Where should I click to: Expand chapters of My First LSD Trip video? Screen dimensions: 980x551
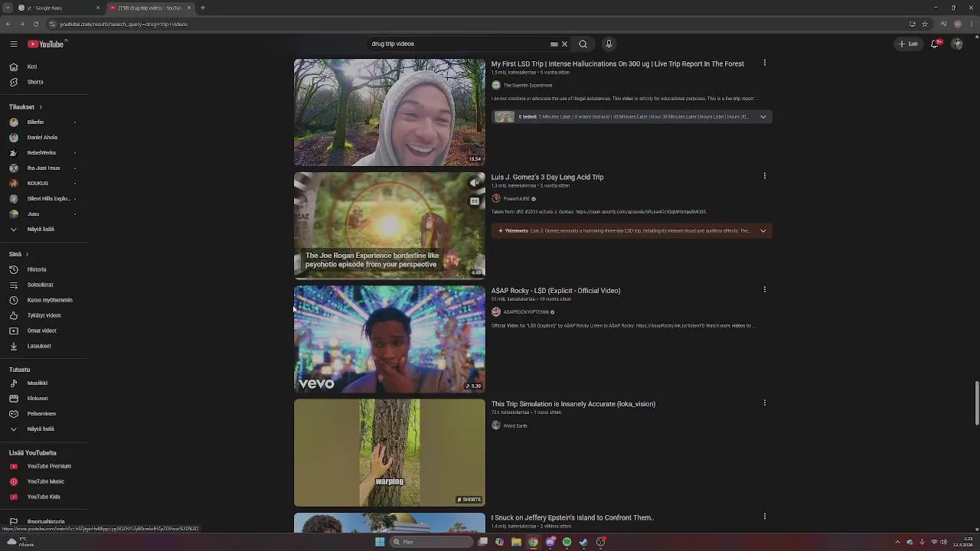(763, 117)
